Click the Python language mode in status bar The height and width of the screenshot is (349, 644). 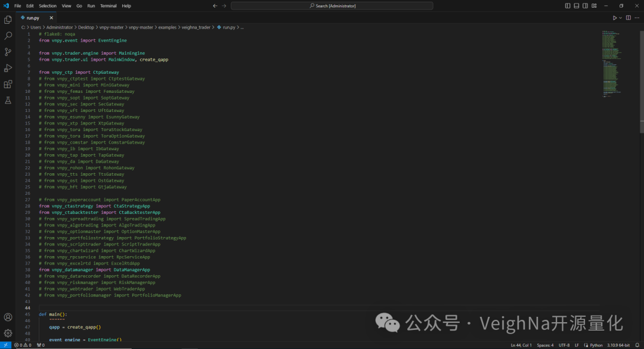tap(595, 345)
